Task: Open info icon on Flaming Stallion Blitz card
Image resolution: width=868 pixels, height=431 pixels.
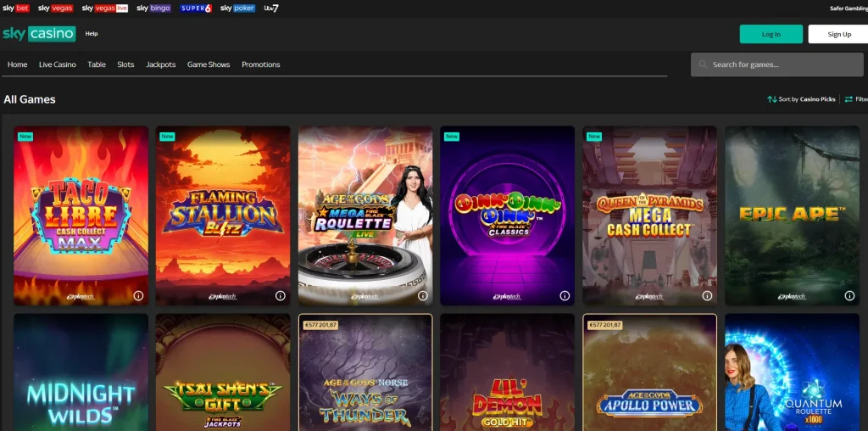Action: point(280,296)
